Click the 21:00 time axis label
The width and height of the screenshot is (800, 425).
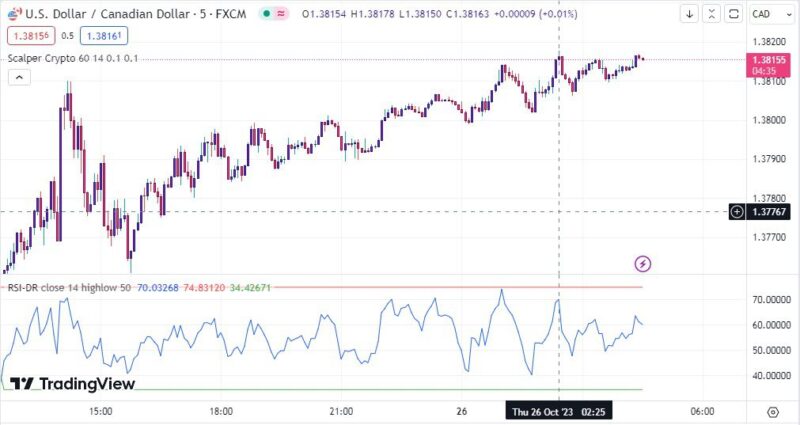click(341, 411)
